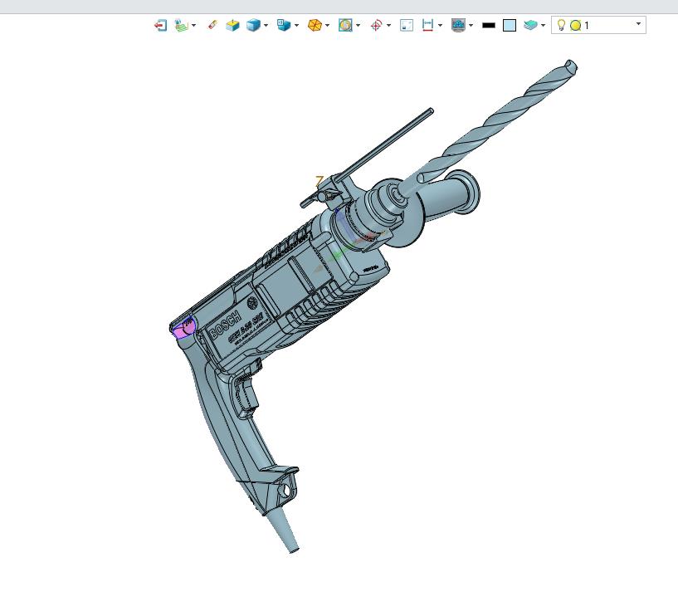Click the orange Z axis label

click(319, 181)
